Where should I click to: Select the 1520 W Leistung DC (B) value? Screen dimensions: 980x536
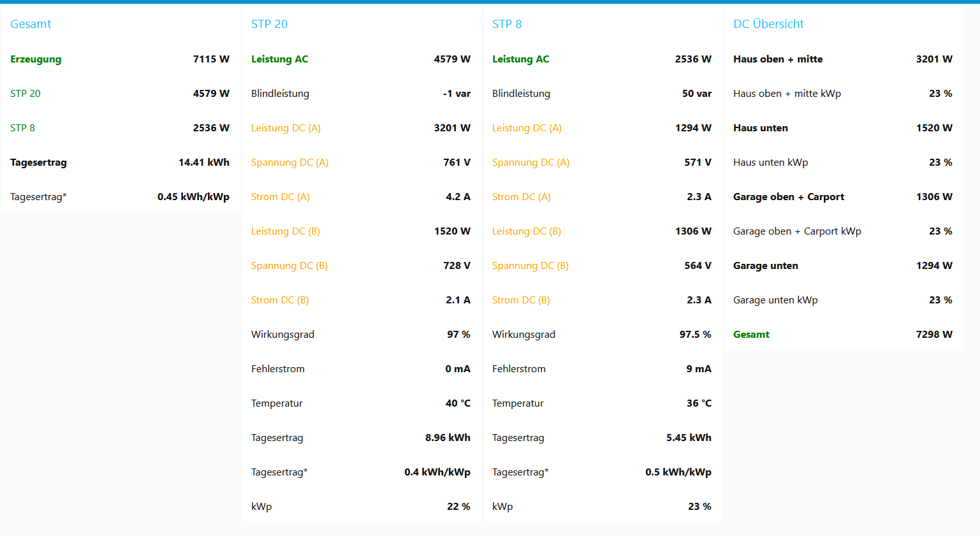pyautogui.click(x=452, y=231)
